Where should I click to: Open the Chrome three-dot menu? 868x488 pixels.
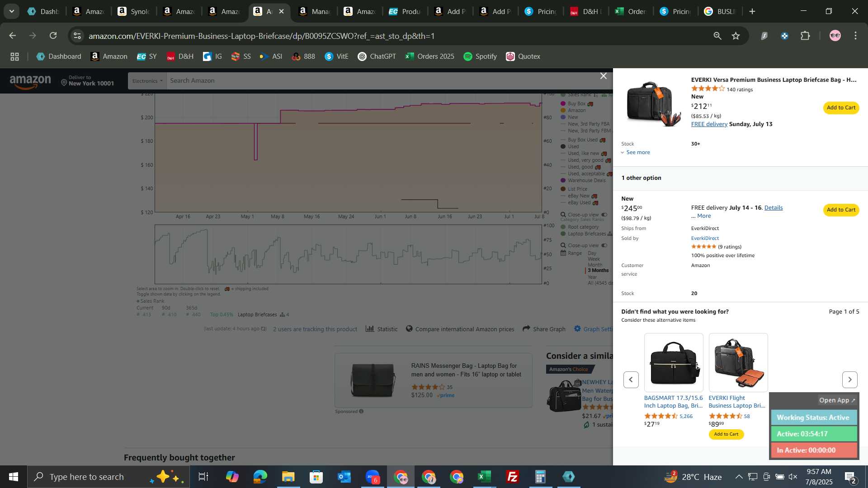click(855, 36)
